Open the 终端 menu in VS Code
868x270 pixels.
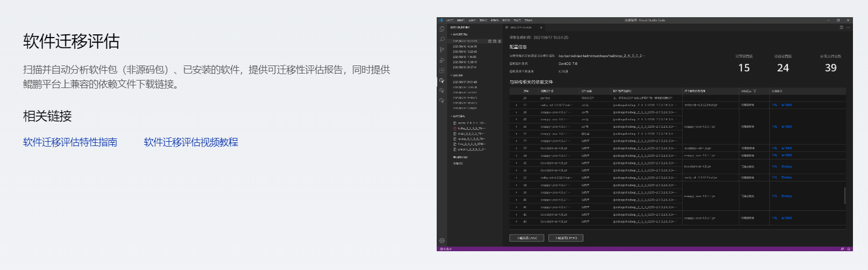pyautogui.click(x=517, y=20)
